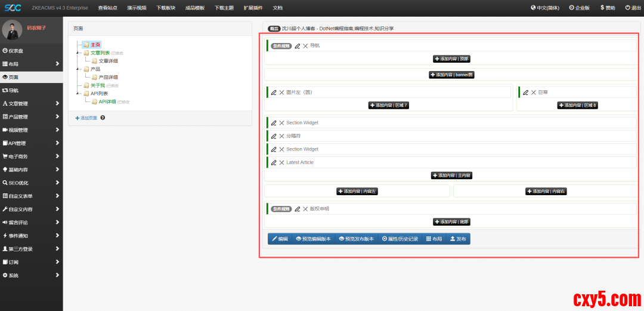Delete the 分隔符 widget X icon
Screen dimensions: 644x311
coord(281,136)
